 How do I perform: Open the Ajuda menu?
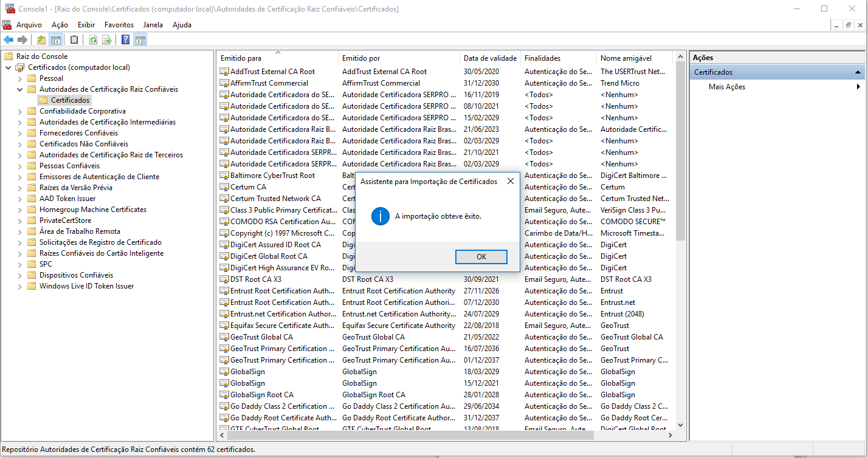[182, 25]
